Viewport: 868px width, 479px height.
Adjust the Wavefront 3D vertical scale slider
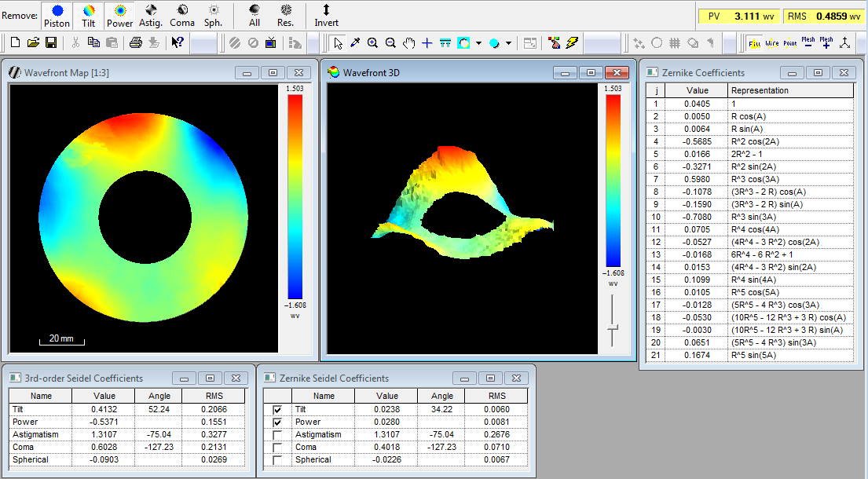tap(612, 328)
